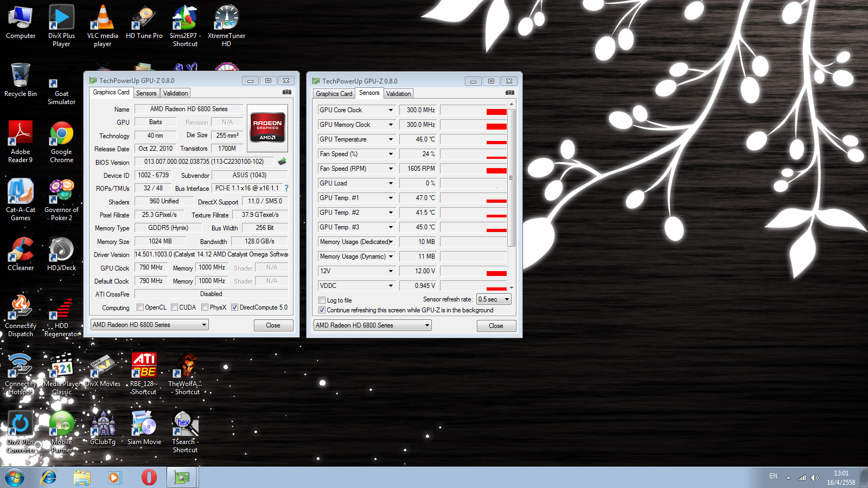Click the GPU Temperature sensor graph
Image resolution: width=868 pixels, height=488 pixels.
[474, 139]
